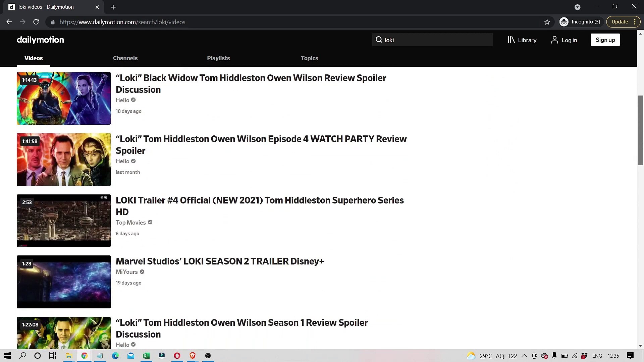Open the Incognito profile menu
Image resolution: width=644 pixels, height=362 pixels.
(x=581, y=21)
